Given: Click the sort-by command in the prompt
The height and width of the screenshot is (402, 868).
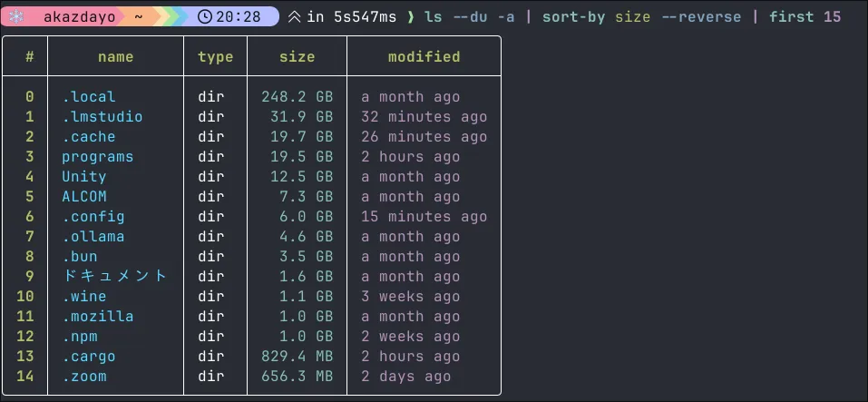Looking at the screenshot, I should [573, 16].
